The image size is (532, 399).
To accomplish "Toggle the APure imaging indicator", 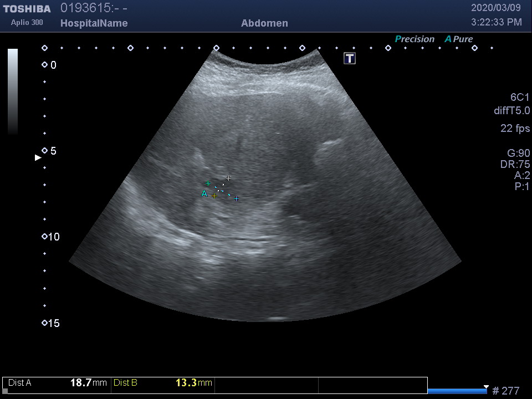I will click(x=458, y=39).
